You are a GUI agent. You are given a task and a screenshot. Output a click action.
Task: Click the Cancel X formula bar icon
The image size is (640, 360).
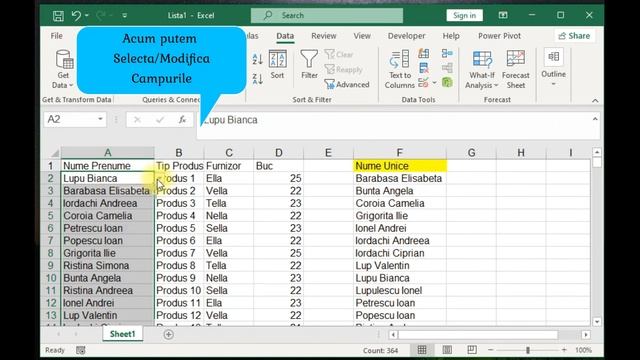[137, 120]
